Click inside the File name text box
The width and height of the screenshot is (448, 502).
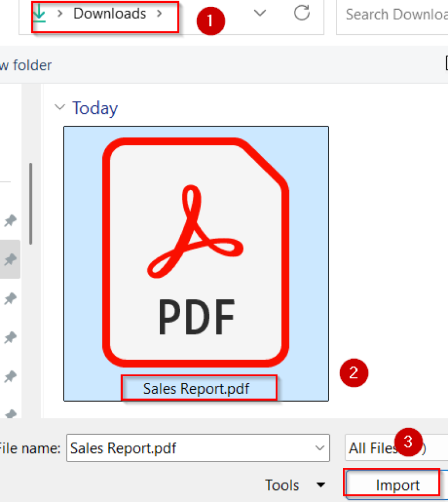click(171, 448)
